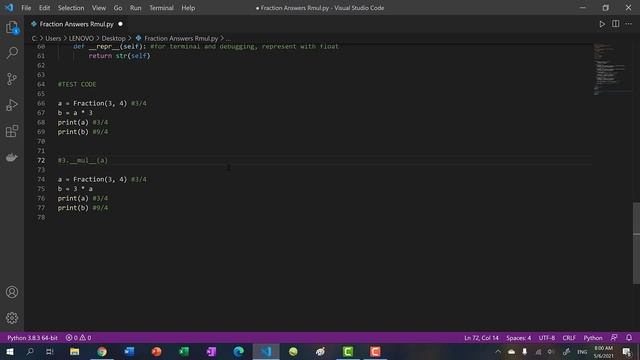Open Microsoft Edge from taskbar

click(239, 351)
